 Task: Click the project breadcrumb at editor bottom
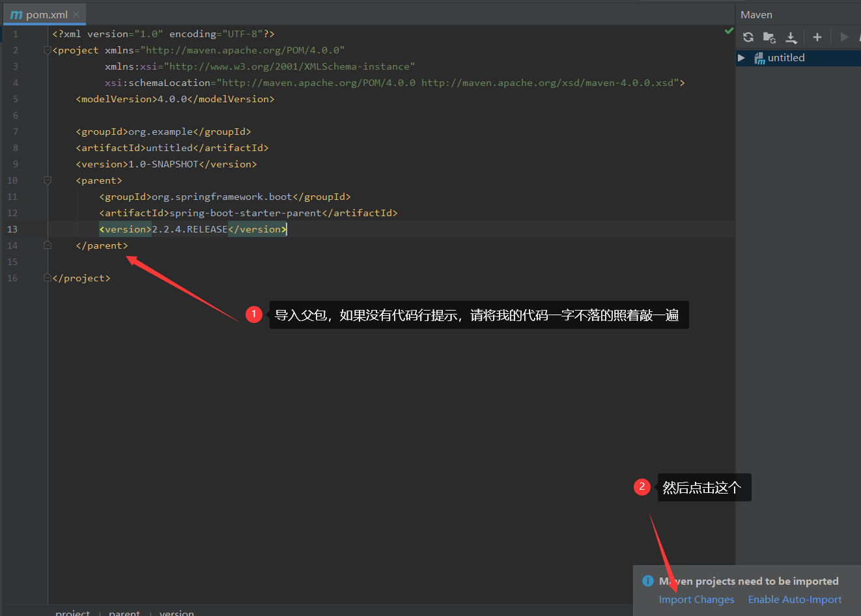(x=72, y=612)
